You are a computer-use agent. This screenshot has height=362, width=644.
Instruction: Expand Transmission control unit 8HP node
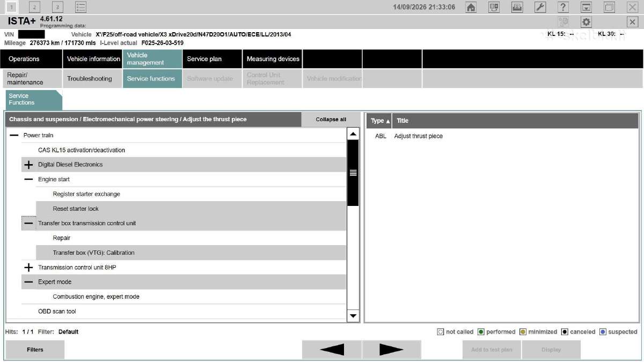28,267
